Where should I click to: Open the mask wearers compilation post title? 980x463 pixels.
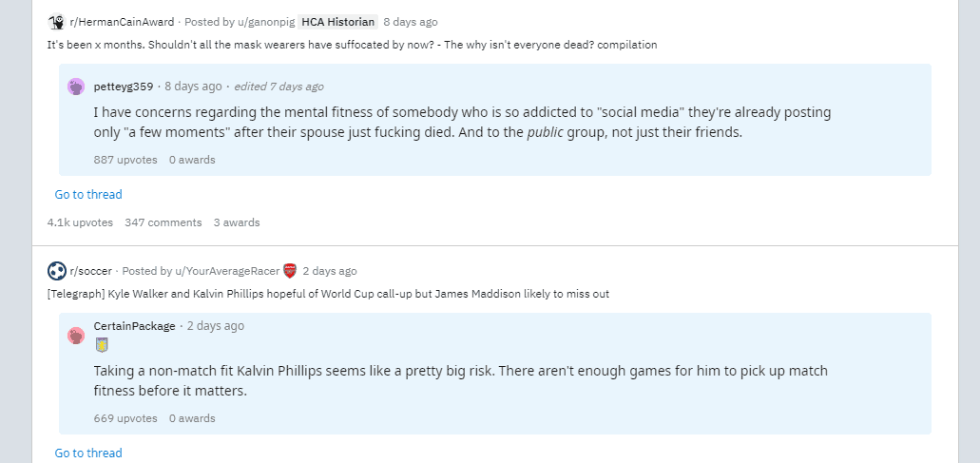[352, 45]
